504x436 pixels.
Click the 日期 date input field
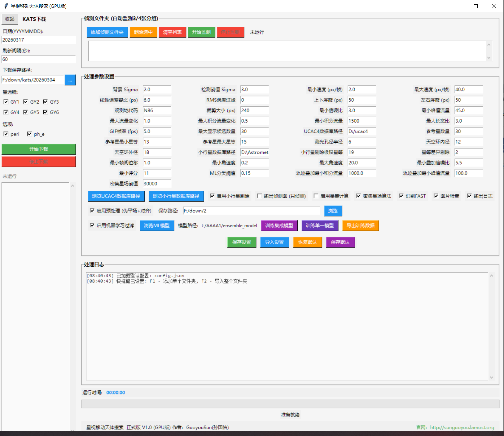pyautogui.click(x=38, y=40)
